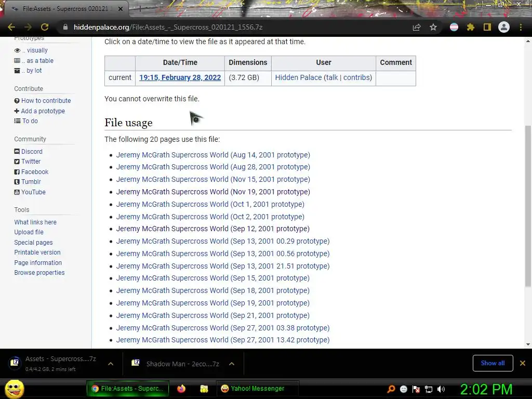Screen dimensions: 532x399
Task: Click the share page icon in address bar
Action: point(417,27)
